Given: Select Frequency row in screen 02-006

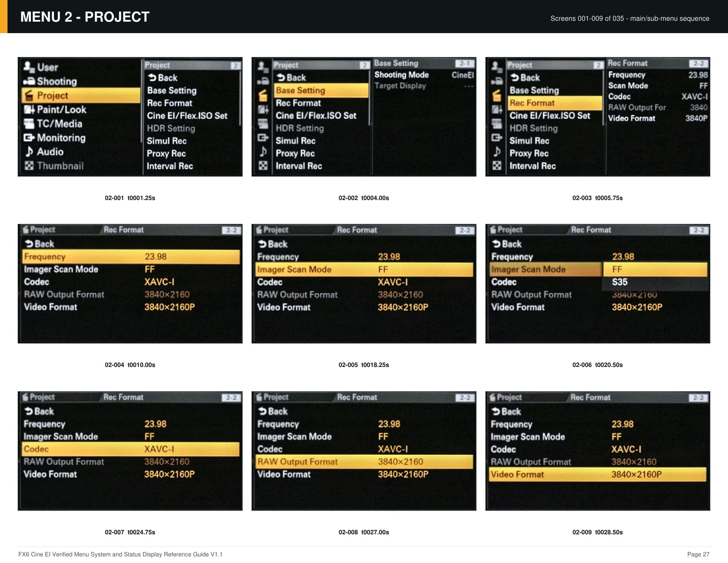Looking at the screenshot, I should point(598,257).
